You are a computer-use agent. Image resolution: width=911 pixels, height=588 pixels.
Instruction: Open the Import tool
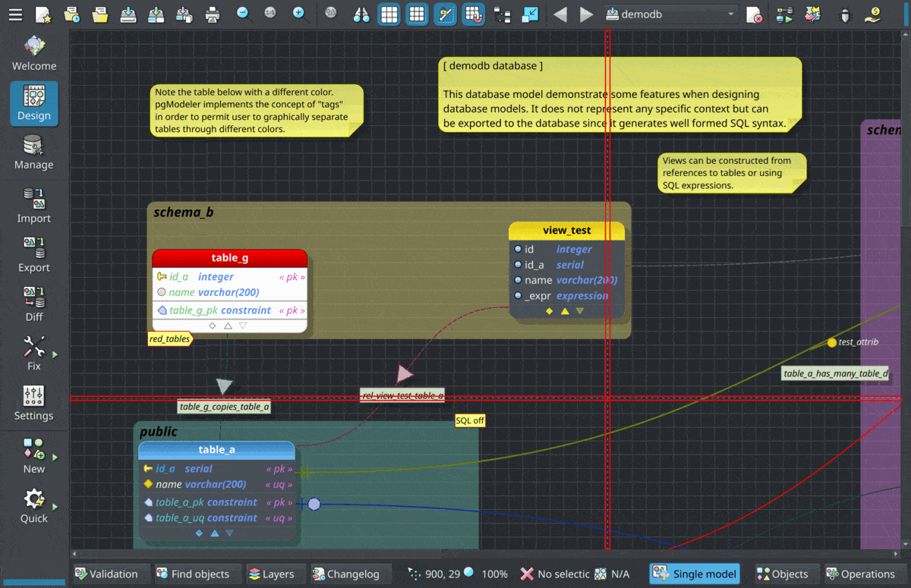34,206
